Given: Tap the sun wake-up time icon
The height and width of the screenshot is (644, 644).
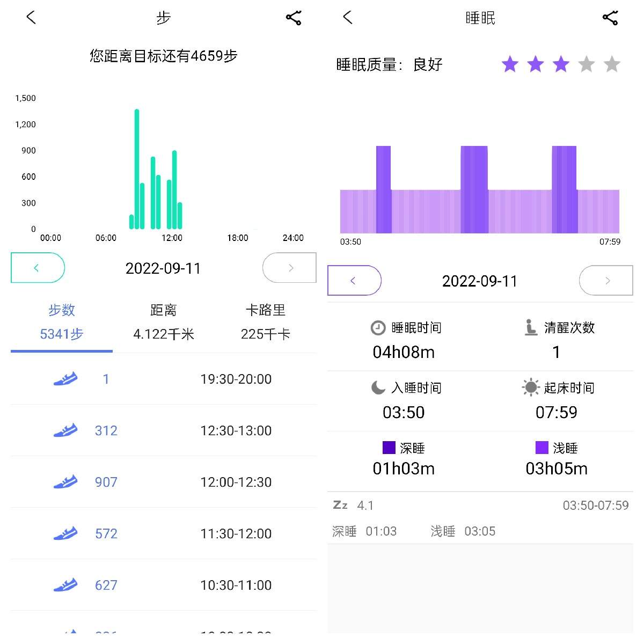Looking at the screenshot, I should (530, 387).
